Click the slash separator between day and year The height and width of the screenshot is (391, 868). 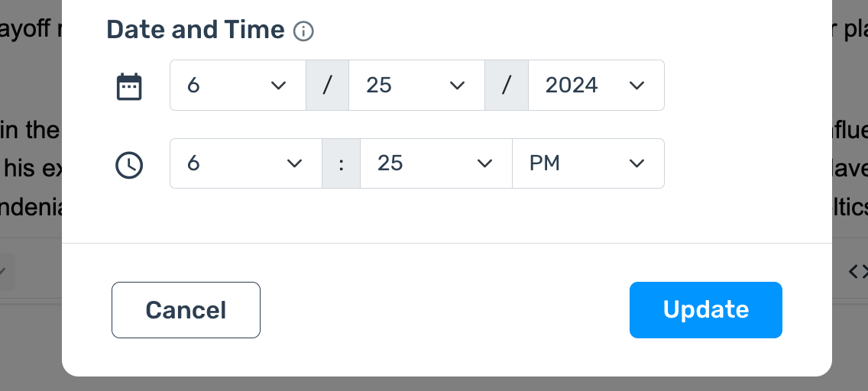[506, 85]
